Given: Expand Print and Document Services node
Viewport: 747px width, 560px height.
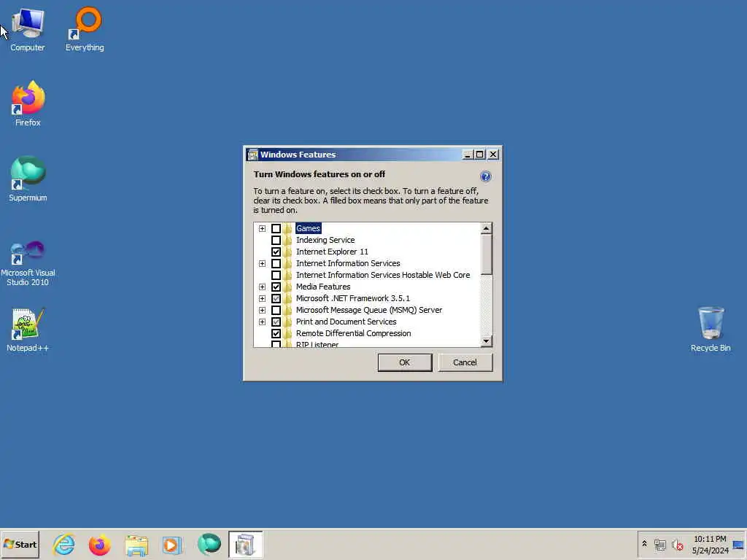Looking at the screenshot, I should click(x=262, y=322).
